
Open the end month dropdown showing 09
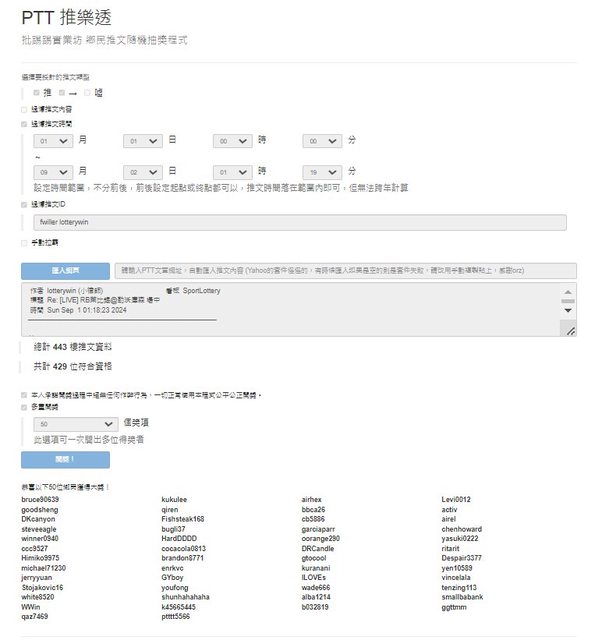click(53, 171)
